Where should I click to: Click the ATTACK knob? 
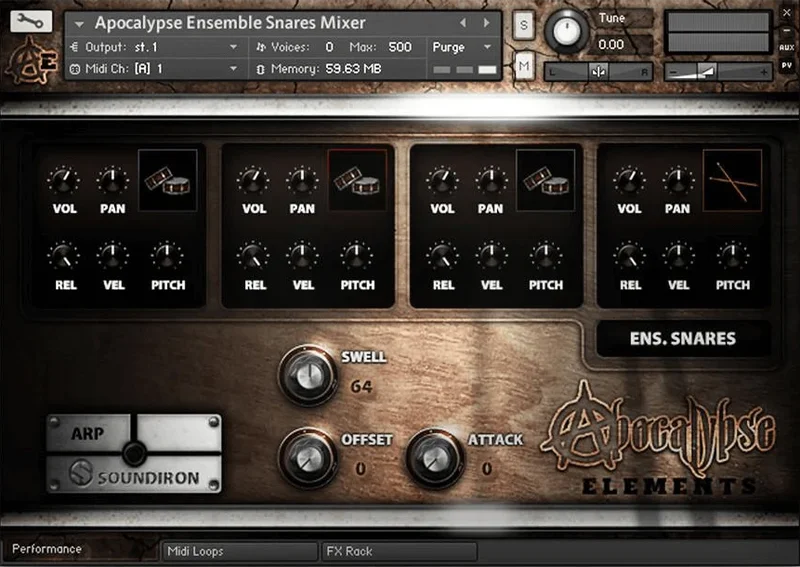[435, 458]
